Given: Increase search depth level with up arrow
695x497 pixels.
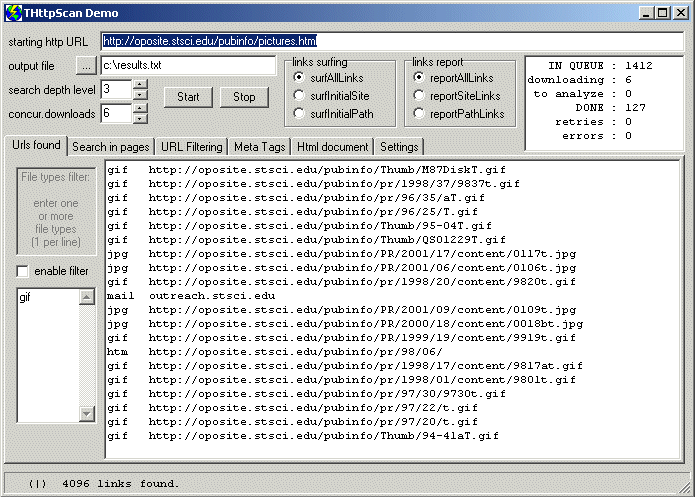Looking at the screenshot, I should click(140, 84).
